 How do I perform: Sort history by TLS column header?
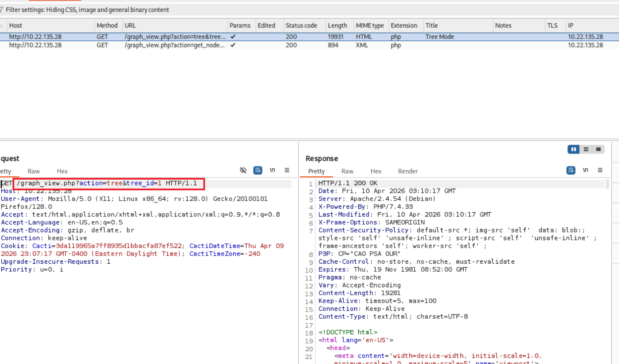pos(555,25)
